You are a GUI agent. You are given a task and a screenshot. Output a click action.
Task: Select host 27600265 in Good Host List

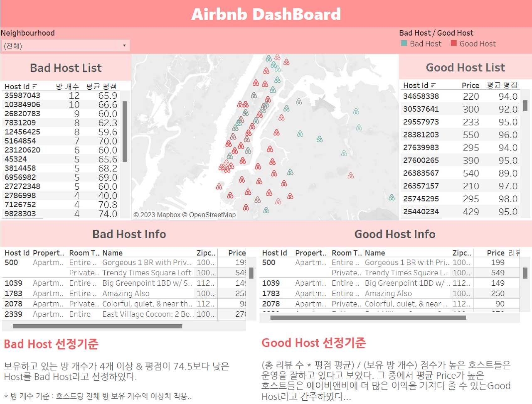[421, 161]
